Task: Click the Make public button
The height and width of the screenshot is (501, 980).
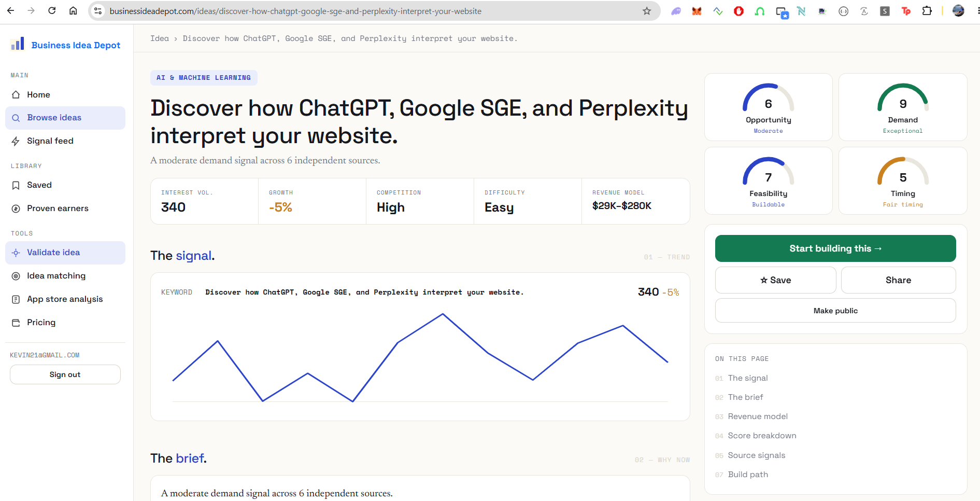Action: pyautogui.click(x=835, y=311)
